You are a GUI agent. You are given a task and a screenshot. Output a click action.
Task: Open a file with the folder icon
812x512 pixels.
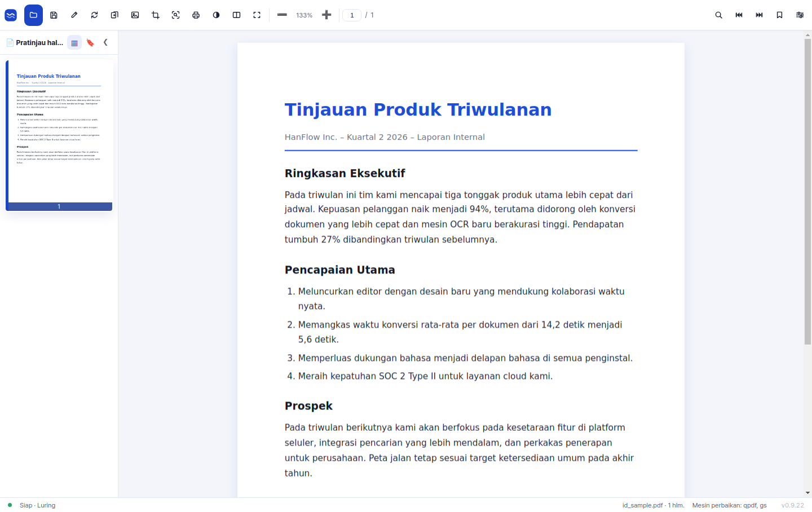[x=33, y=15]
